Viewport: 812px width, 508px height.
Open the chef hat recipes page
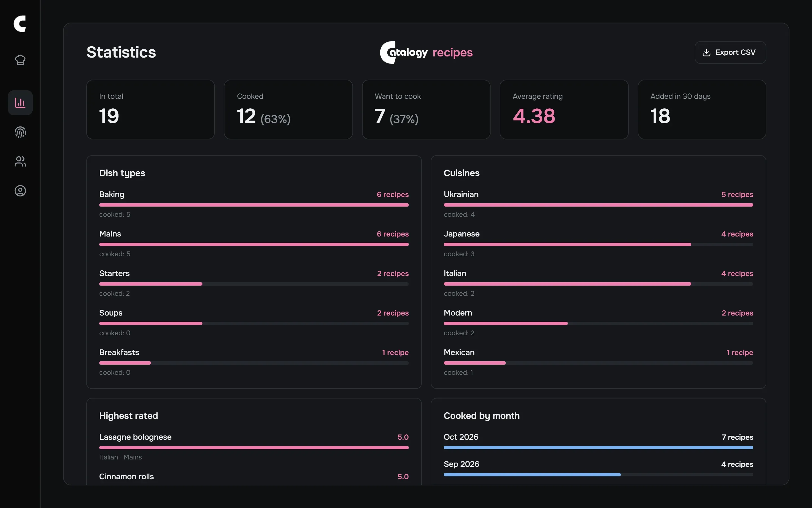pyautogui.click(x=20, y=60)
